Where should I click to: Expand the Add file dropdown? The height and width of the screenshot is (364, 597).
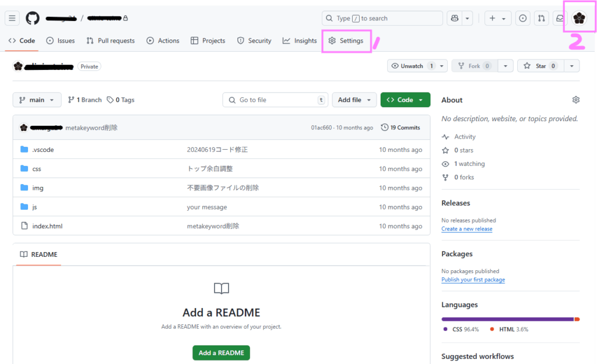(x=354, y=100)
